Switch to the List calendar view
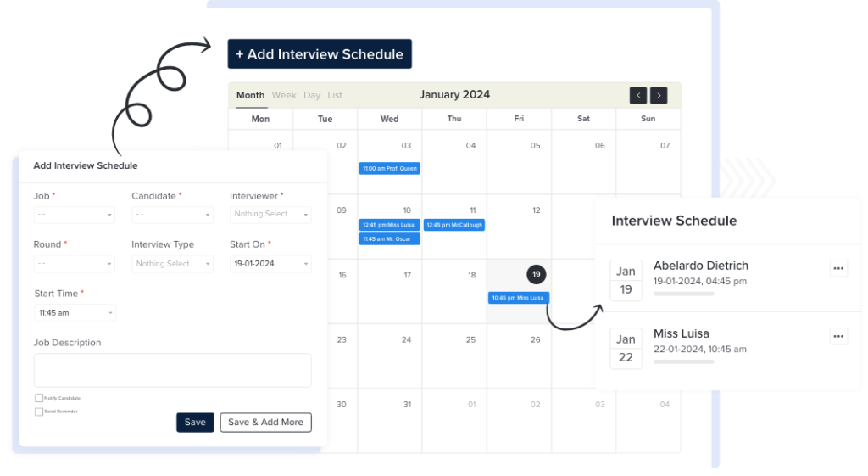Screen dimensions: 868x476 coord(335,96)
